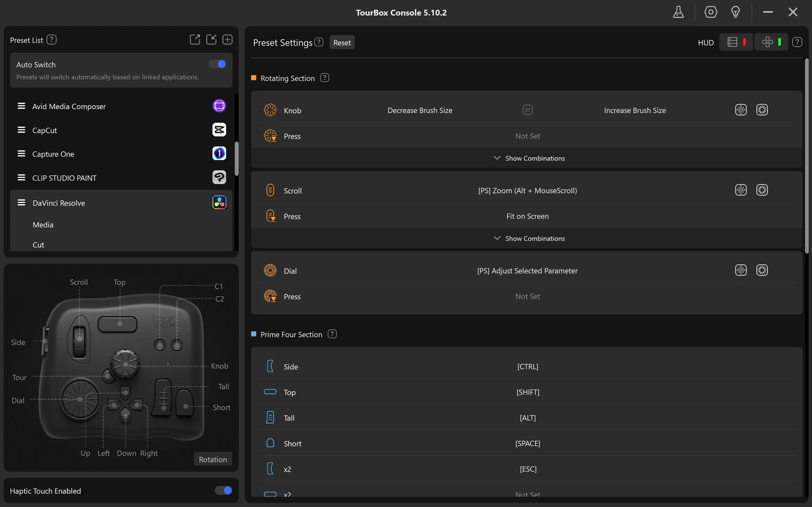Click the Reset button in Preset Settings
The width and height of the screenshot is (812, 507).
coord(342,43)
